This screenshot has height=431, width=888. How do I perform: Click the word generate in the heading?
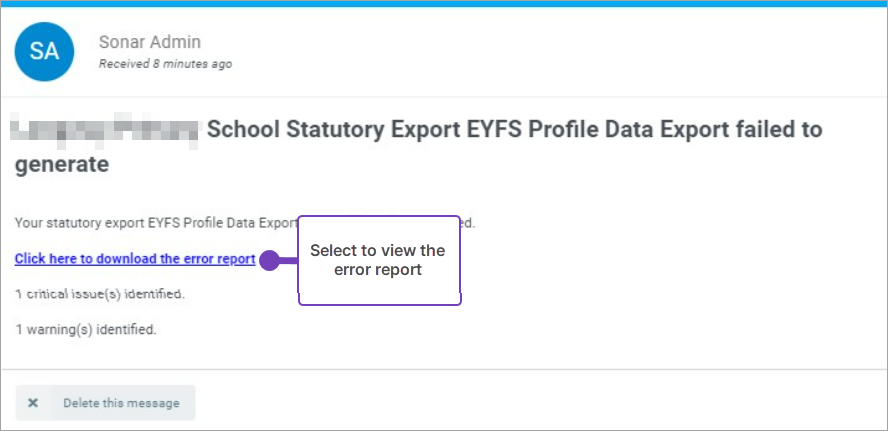[62, 165]
